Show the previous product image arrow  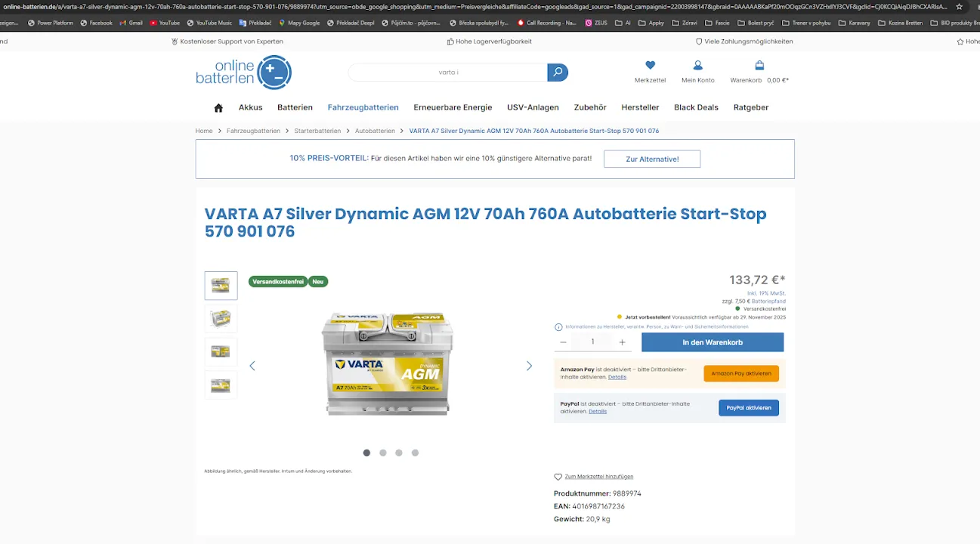(252, 366)
